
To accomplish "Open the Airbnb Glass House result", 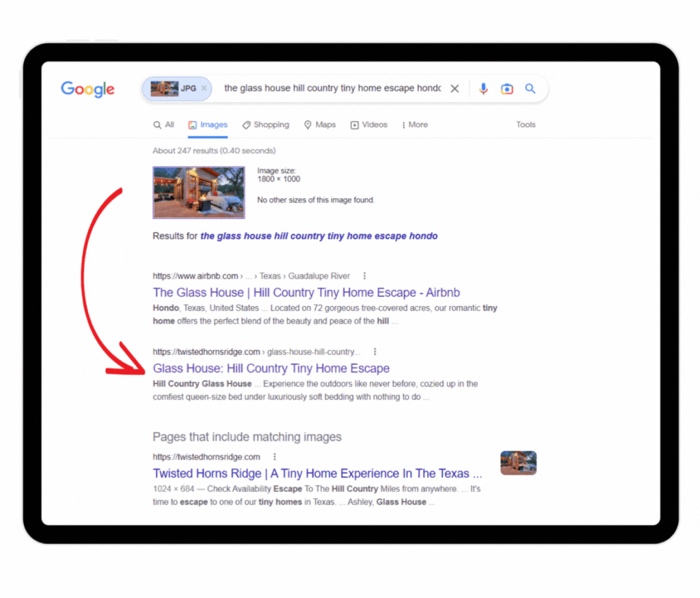I will (x=306, y=293).
